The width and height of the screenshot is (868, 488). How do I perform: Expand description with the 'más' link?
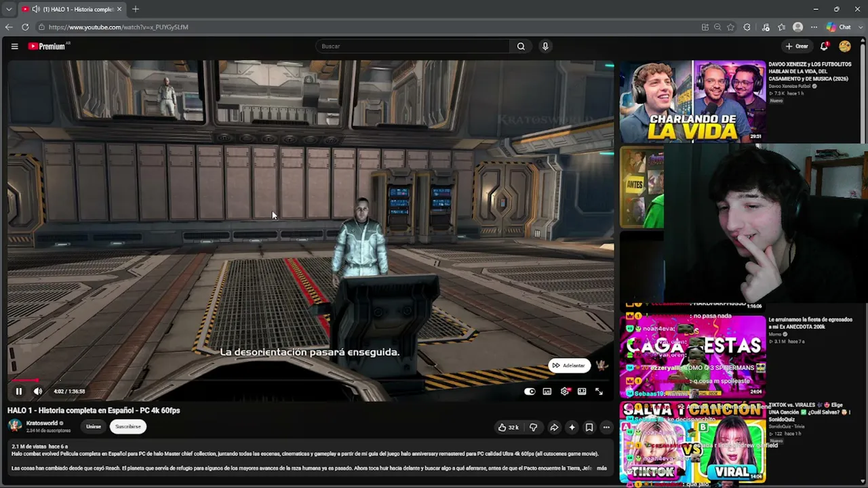[x=601, y=468]
